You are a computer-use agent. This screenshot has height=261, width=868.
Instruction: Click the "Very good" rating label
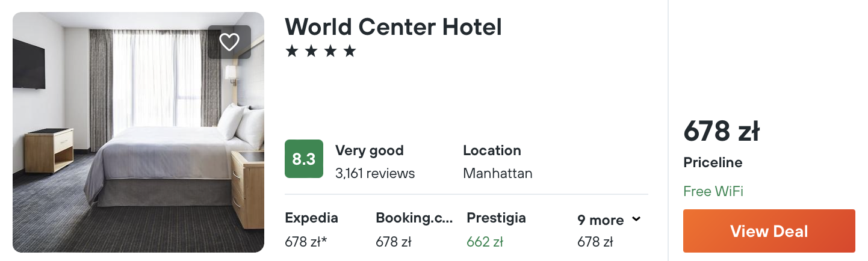point(370,150)
